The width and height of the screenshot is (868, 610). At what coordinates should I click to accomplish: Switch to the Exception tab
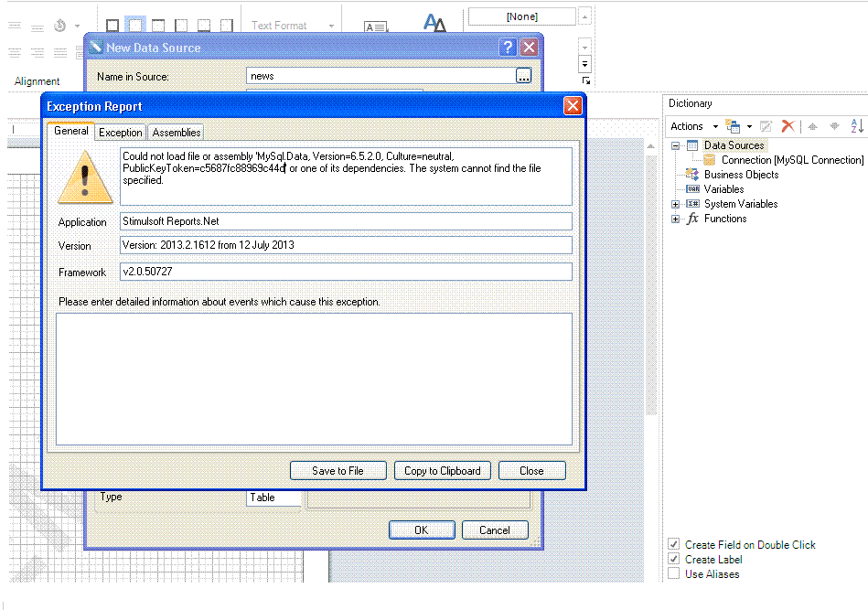[x=120, y=133]
